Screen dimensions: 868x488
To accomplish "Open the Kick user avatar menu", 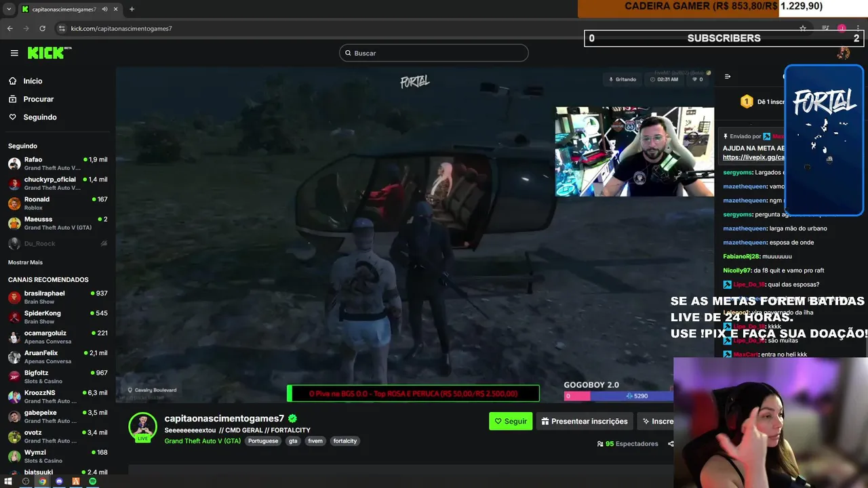I will pos(843,53).
